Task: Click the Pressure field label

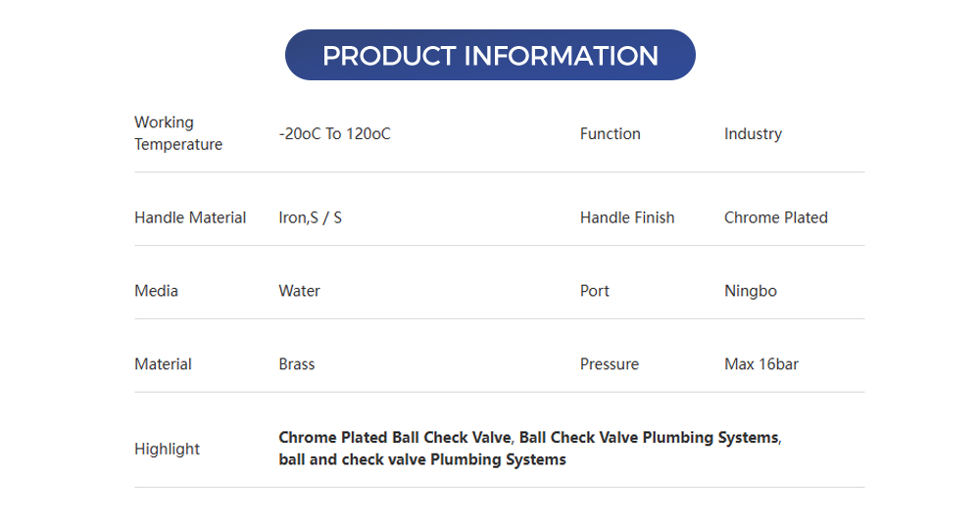Action: click(x=609, y=364)
